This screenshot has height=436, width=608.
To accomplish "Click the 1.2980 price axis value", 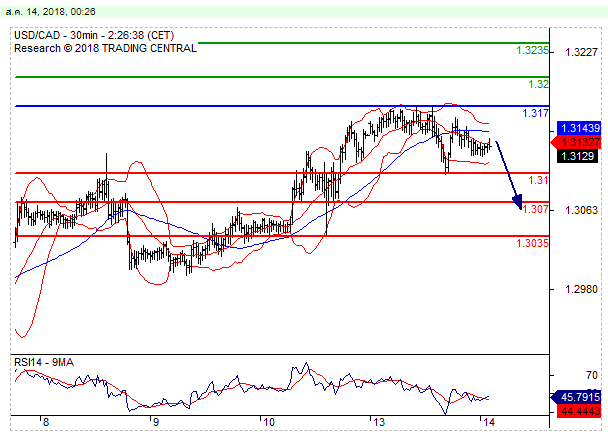I will (x=581, y=289).
